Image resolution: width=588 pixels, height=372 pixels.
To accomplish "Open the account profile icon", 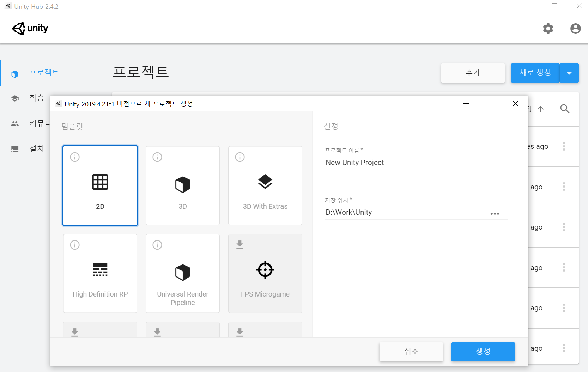I will click(x=575, y=29).
